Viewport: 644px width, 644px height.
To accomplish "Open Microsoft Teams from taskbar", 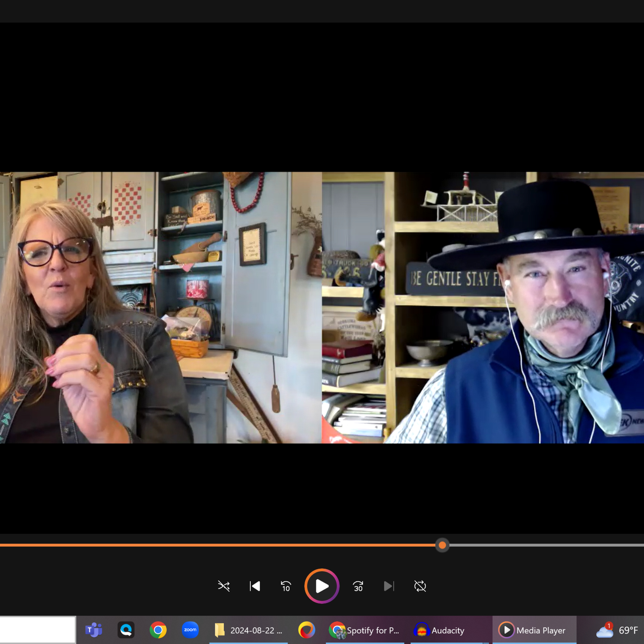I will (x=94, y=630).
